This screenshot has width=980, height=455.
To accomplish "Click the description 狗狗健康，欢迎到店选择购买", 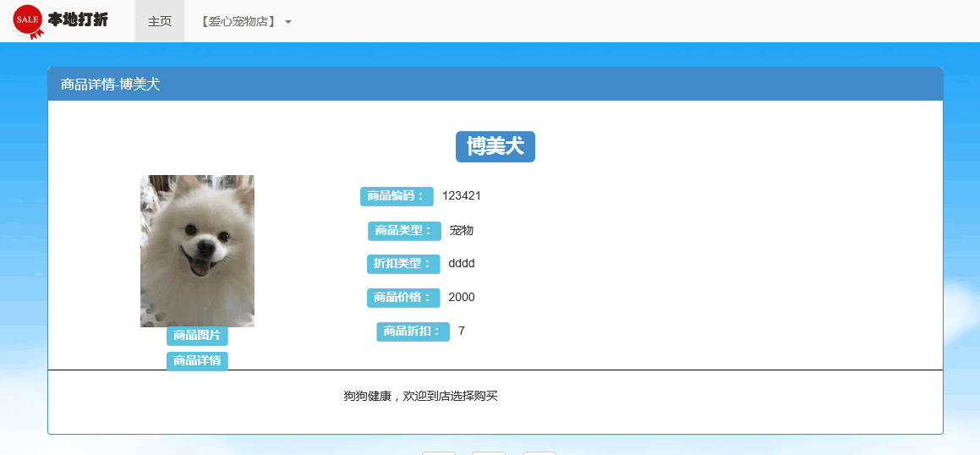I will click(x=420, y=397).
